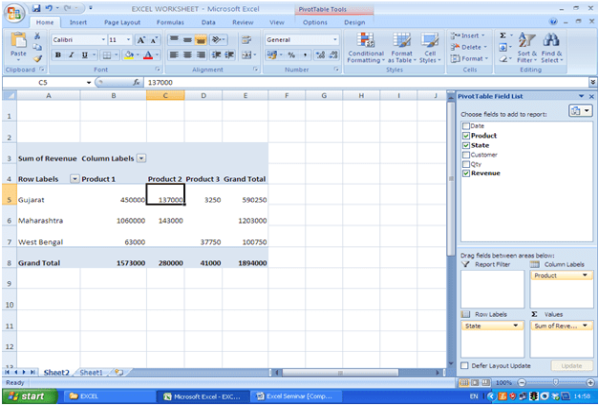Click the Find & Select icon

click(552, 46)
